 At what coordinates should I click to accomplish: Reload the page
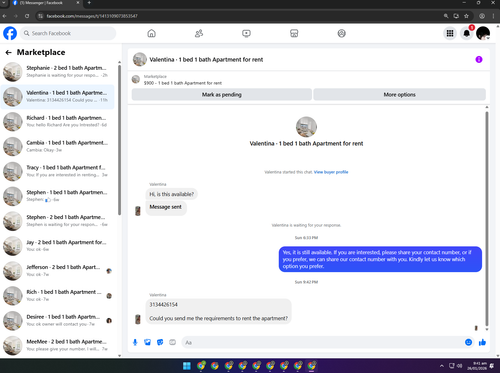tap(27, 16)
